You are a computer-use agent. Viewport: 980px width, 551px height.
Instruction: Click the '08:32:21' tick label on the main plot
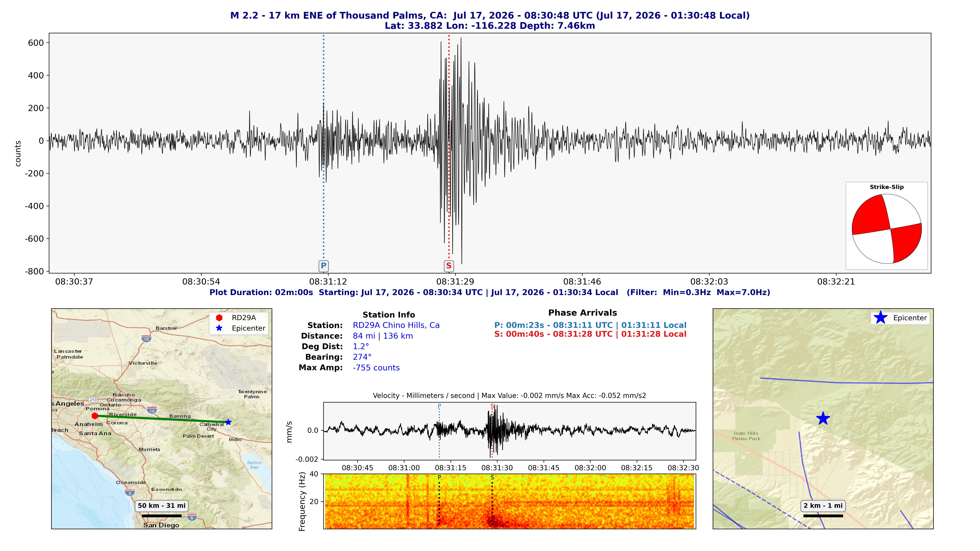[836, 282]
